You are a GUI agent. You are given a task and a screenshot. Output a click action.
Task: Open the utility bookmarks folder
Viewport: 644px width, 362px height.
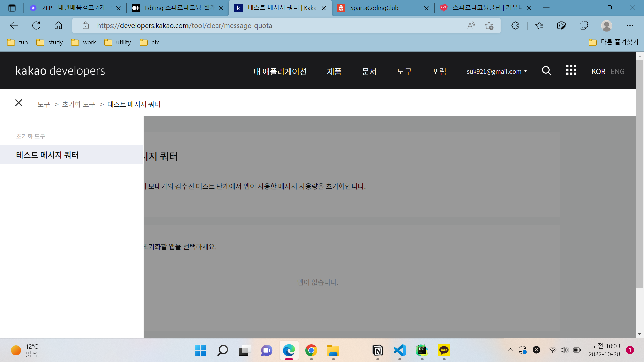click(x=118, y=42)
